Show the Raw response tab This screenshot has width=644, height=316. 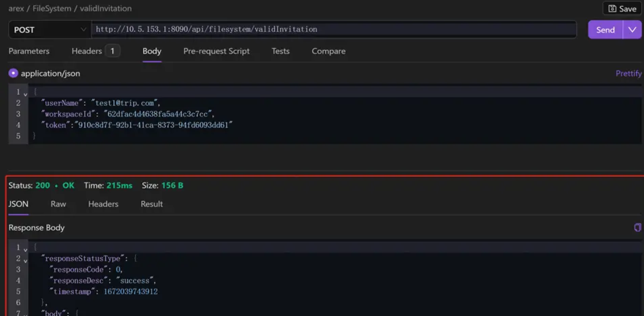click(x=58, y=203)
